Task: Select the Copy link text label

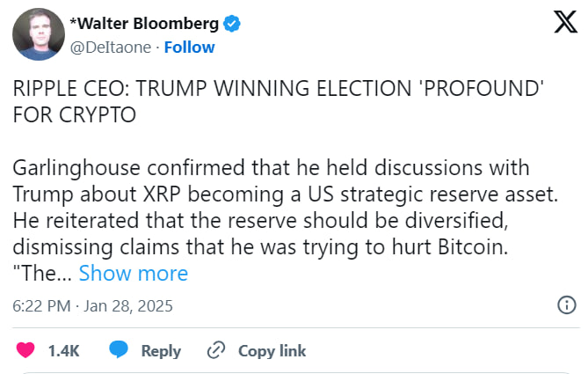Action: click(272, 350)
